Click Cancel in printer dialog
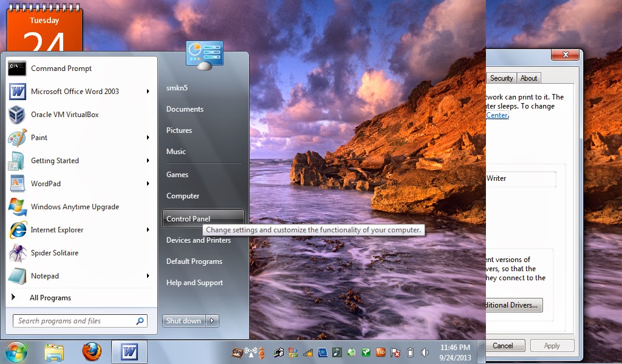 tap(505, 345)
